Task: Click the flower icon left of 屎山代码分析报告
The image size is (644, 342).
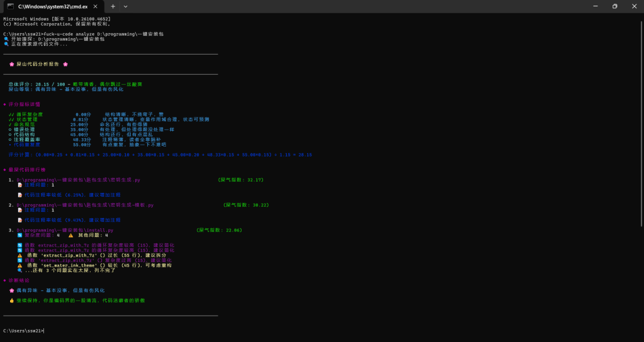Action: point(11,64)
